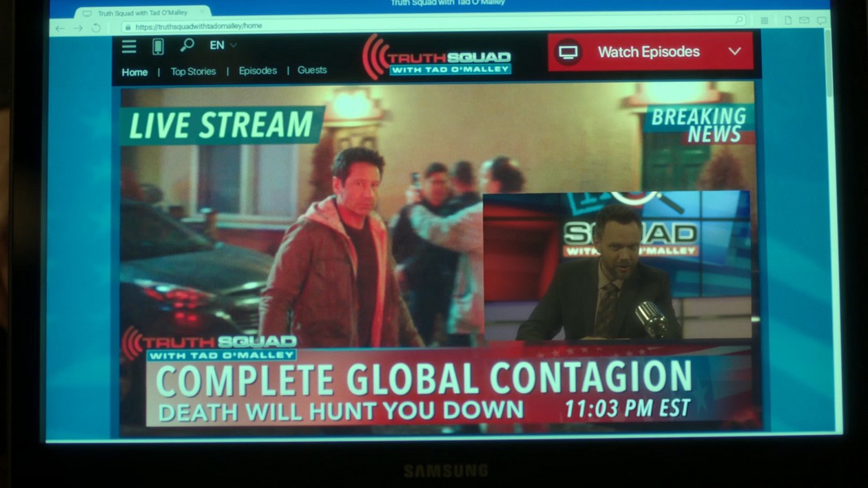Click Truth Squad logo on video overlay
This screenshot has height=488, width=868.
click(210, 344)
